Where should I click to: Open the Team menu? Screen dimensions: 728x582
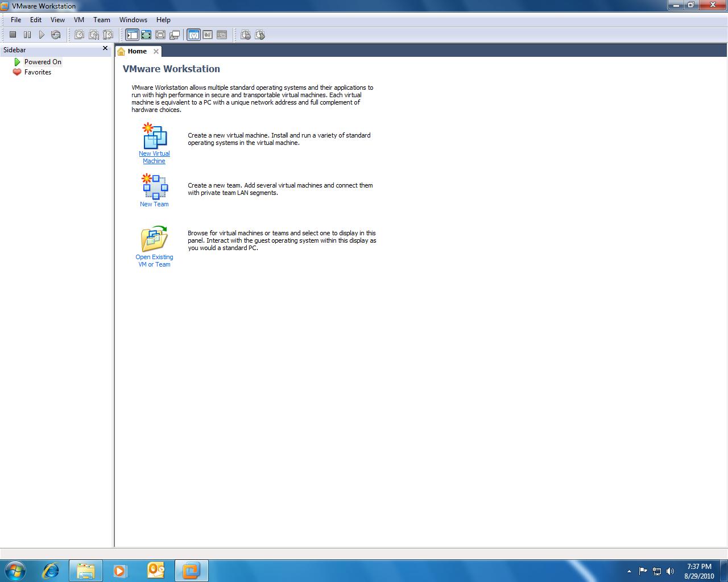point(102,19)
